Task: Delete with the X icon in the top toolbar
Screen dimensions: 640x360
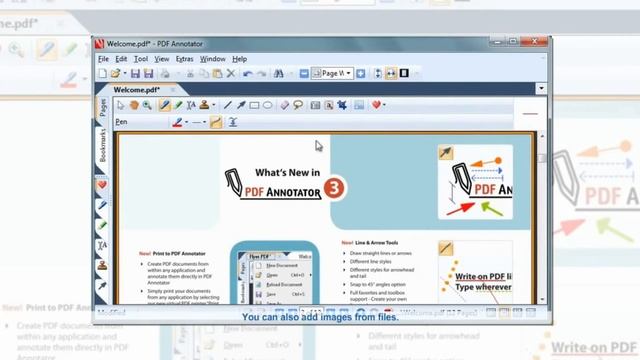Action: 231,73
